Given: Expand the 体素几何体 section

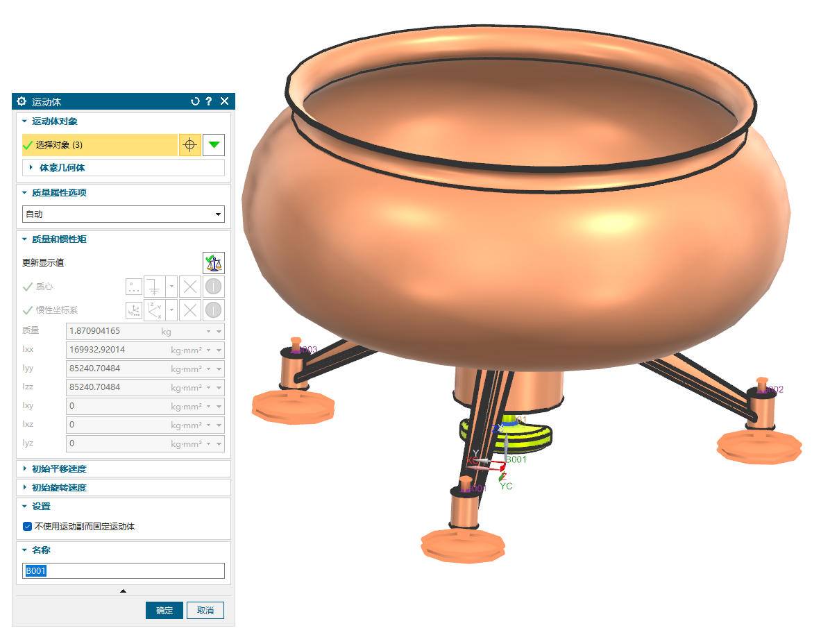Looking at the screenshot, I should [x=62, y=168].
